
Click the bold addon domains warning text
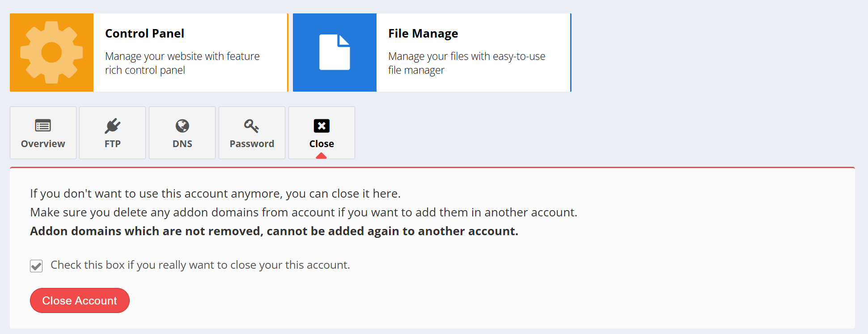click(274, 231)
